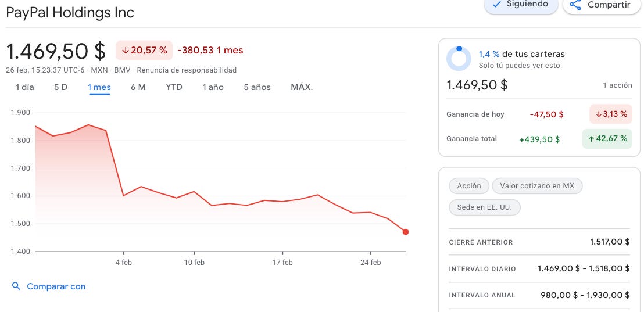The height and width of the screenshot is (312, 644).
Task: Click the Ganancia de hoy label
Action: [x=475, y=114]
